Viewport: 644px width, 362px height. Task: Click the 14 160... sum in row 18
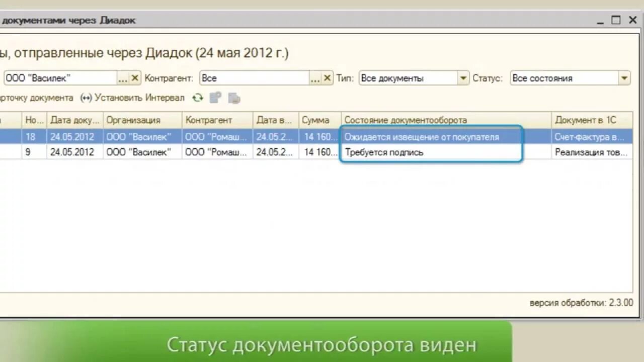(320, 137)
